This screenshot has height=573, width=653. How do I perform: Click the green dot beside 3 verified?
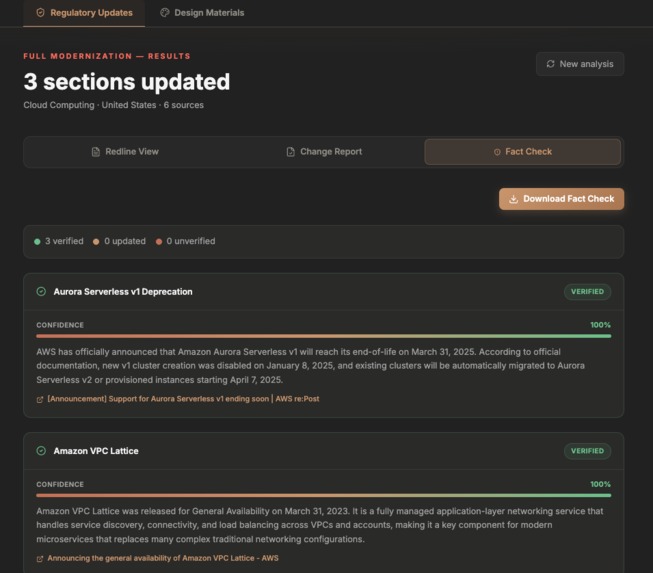[37, 242]
